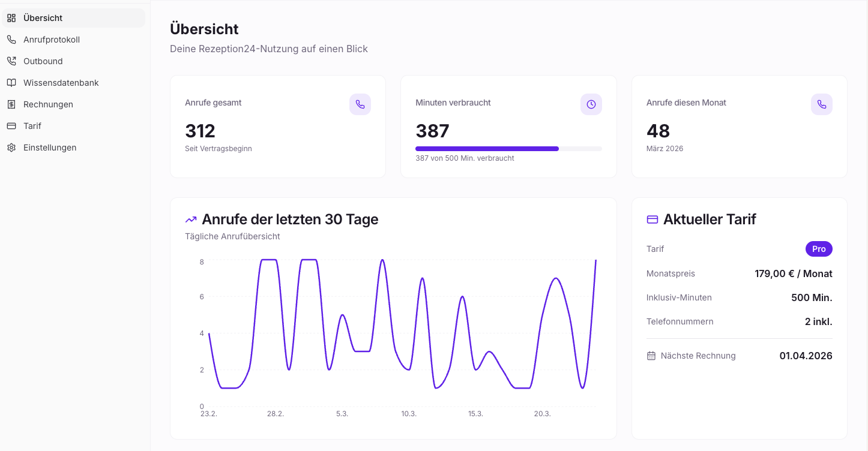Click the Übersicht dashboard grid icon
The height and width of the screenshot is (451, 868).
[11, 18]
